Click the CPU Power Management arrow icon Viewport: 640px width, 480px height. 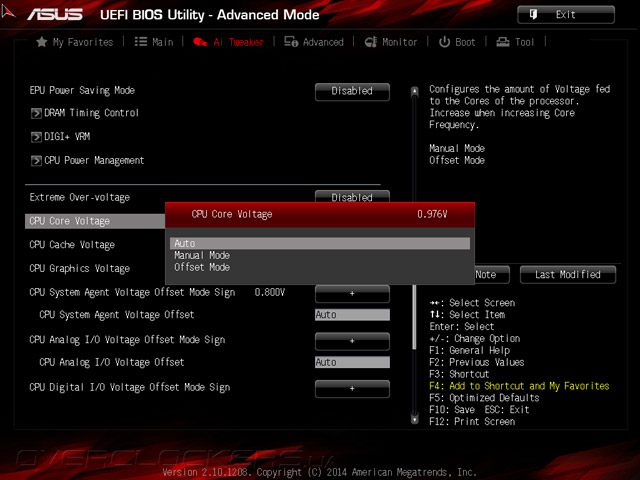coord(36,161)
